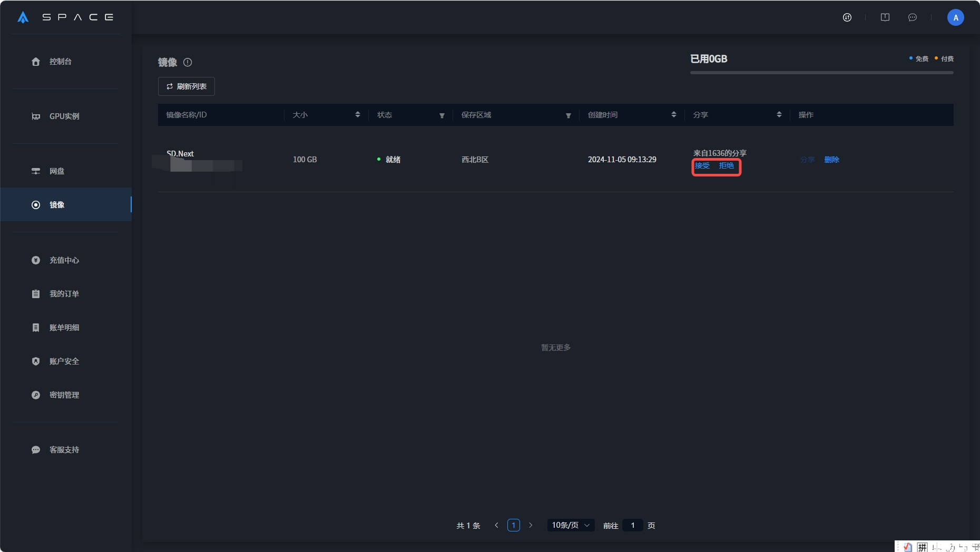Open the 10条/页 page size dropdown
Image resolution: width=980 pixels, height=552 pixels.
[571, 525]
